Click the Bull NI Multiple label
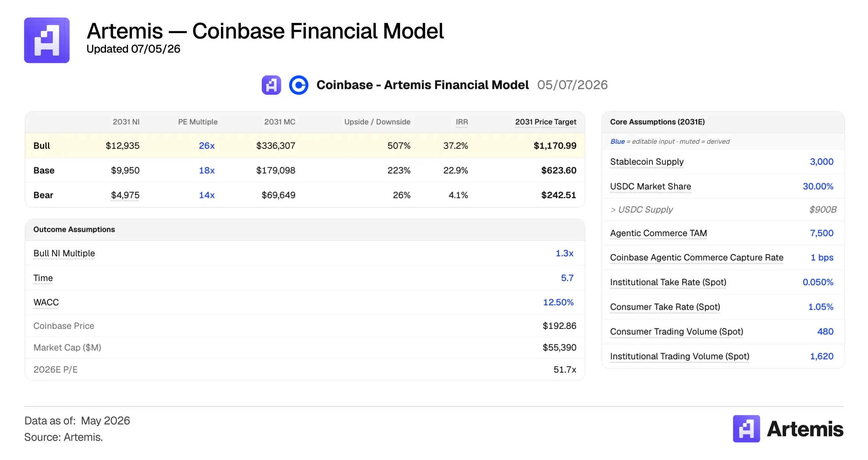 tap(64, 253)
